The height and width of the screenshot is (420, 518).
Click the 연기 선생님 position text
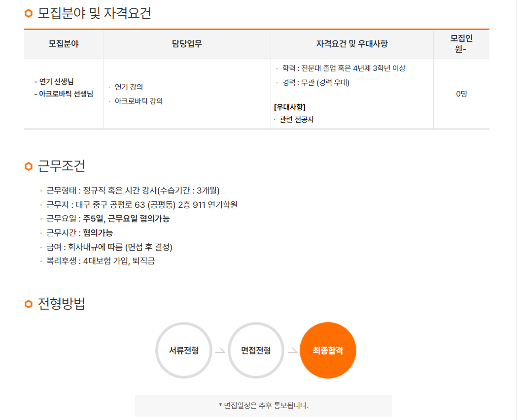pos(54,82)
